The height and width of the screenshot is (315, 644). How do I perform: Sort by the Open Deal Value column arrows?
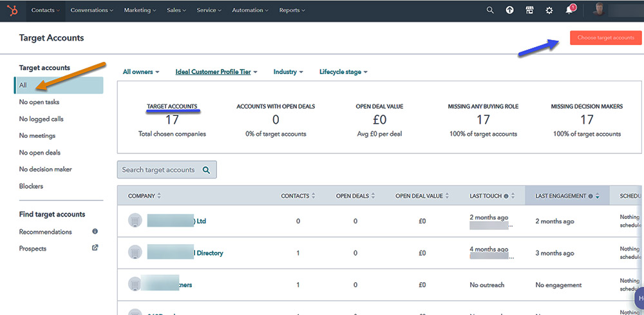[447, 196]
